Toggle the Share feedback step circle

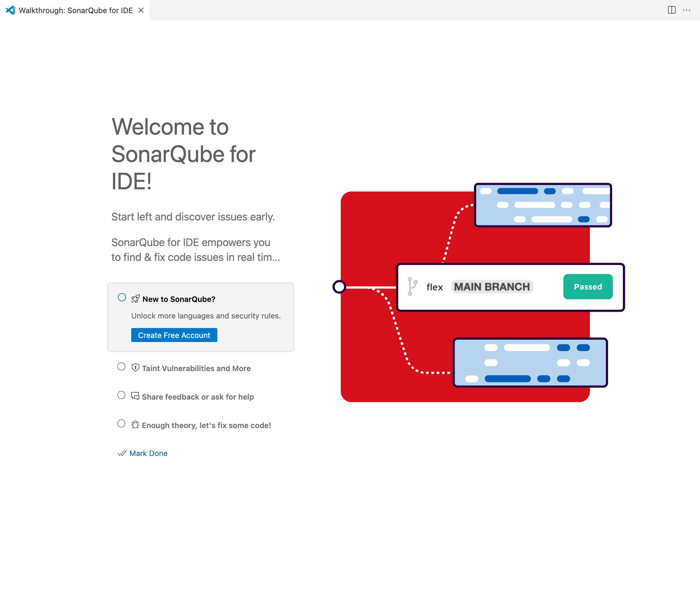click(121, 395)
